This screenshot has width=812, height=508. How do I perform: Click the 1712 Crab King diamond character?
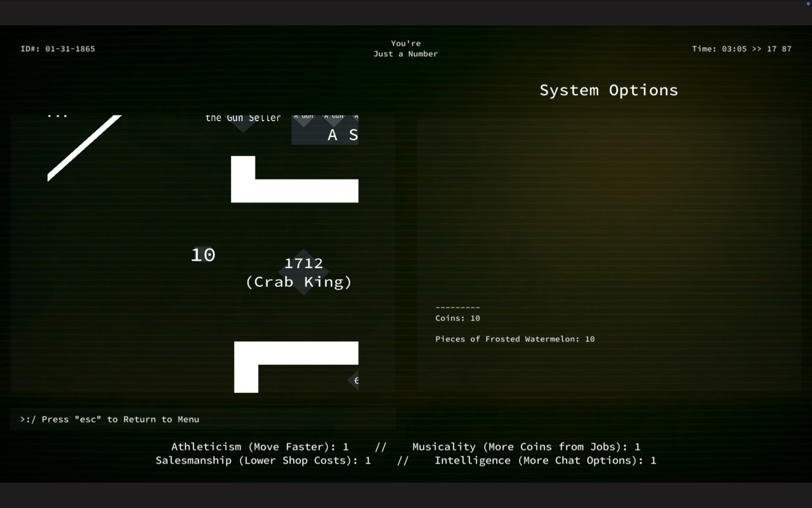click(303, 272)
